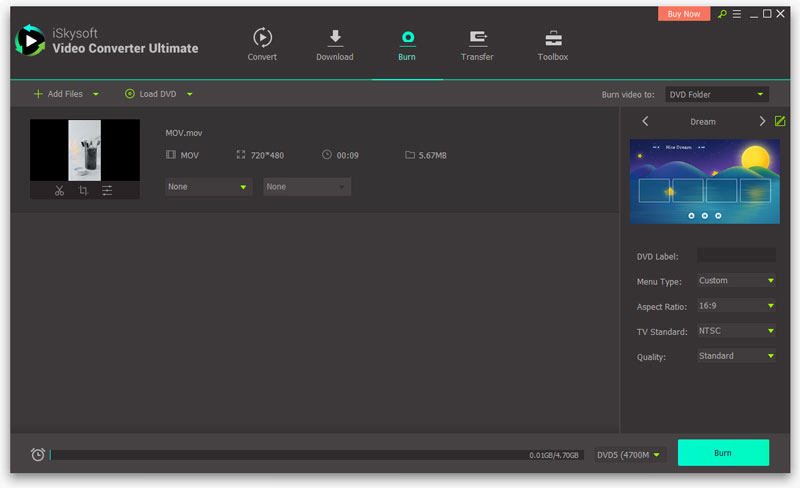The image size is (800, 488).
Task: Click the edit template icon beside Dream
Action: [780, 121]
